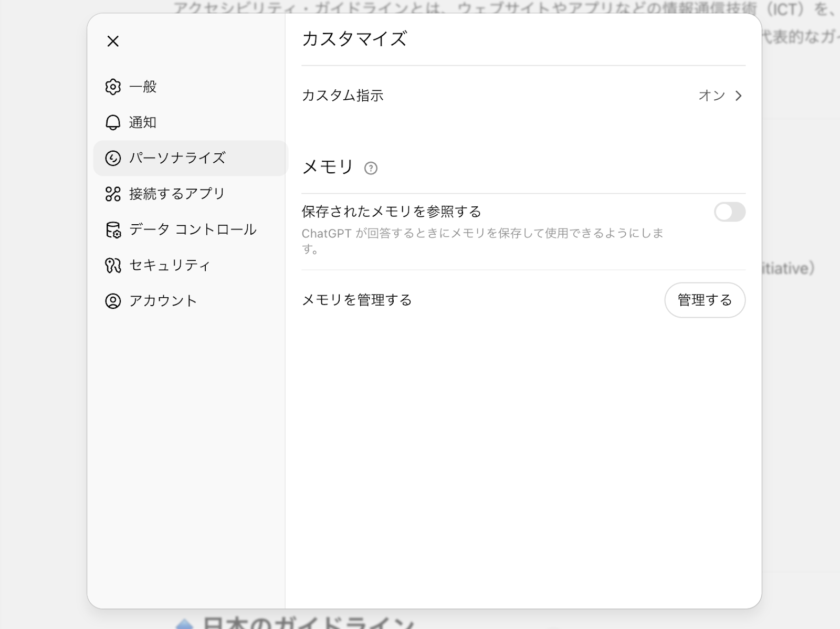Close the settings dialog with the X

point(112,41)
